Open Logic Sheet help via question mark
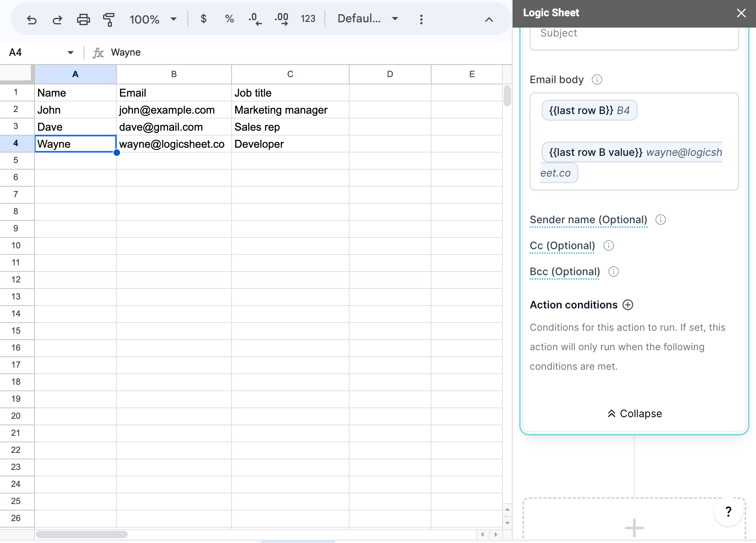 [x=728, y=512]
